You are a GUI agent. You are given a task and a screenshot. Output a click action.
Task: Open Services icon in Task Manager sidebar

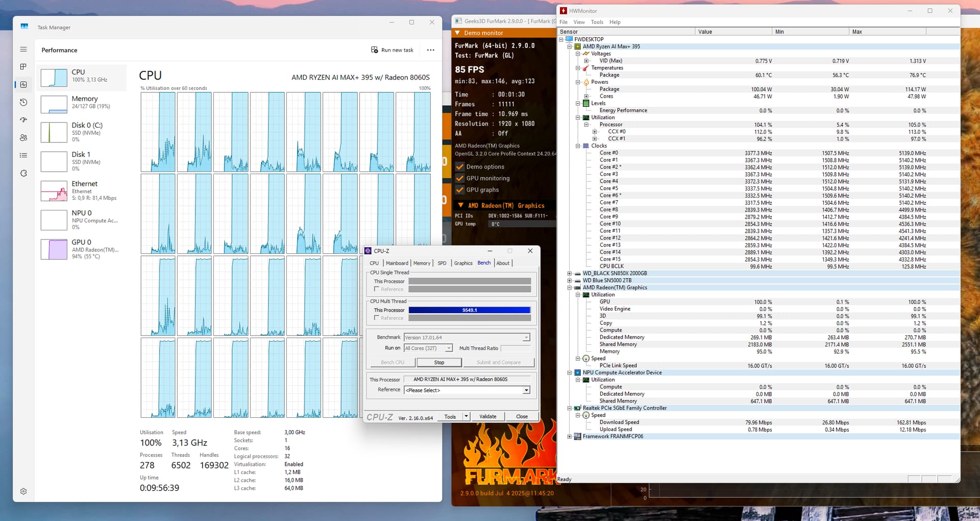coord(23,173)
